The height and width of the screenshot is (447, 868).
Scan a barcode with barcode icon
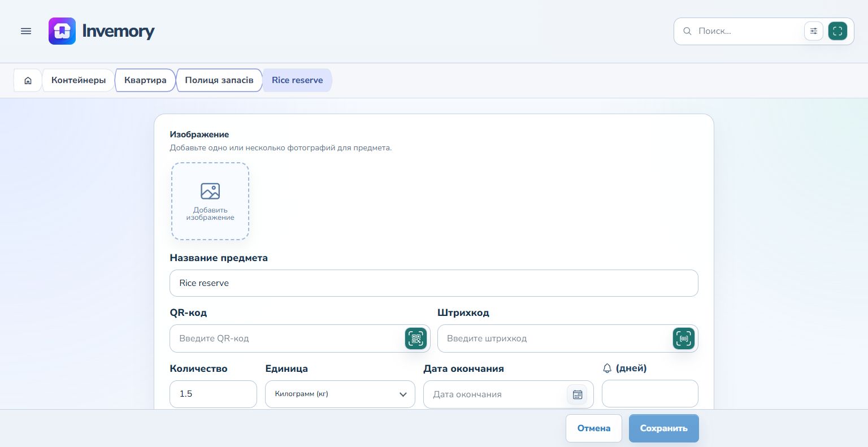[x=684, y=338]
